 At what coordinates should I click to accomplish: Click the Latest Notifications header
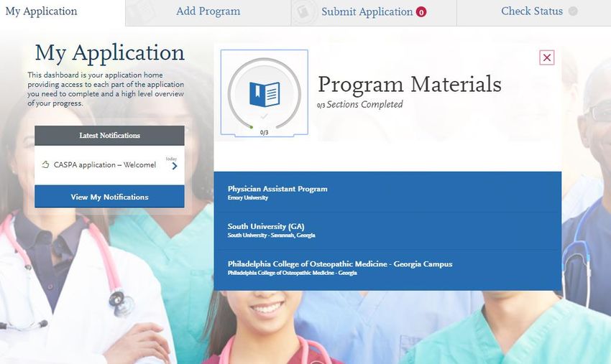(x=109, y=136)
